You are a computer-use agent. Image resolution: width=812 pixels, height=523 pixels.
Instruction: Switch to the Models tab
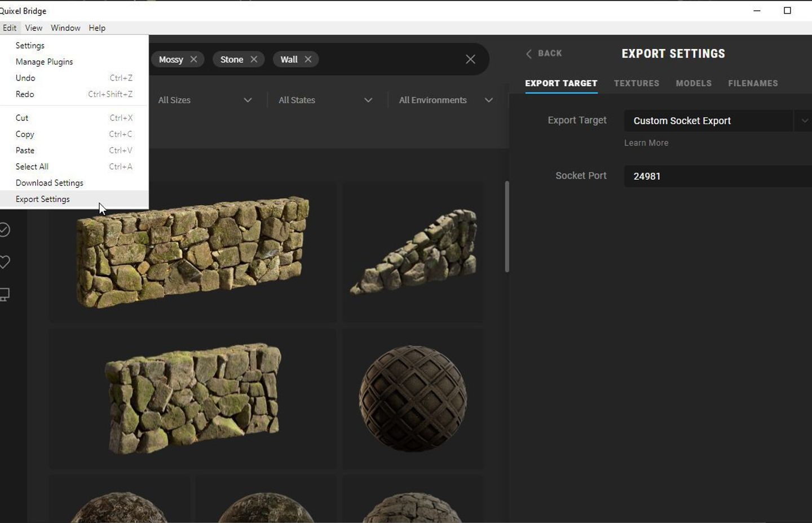(x=694, y=83)
